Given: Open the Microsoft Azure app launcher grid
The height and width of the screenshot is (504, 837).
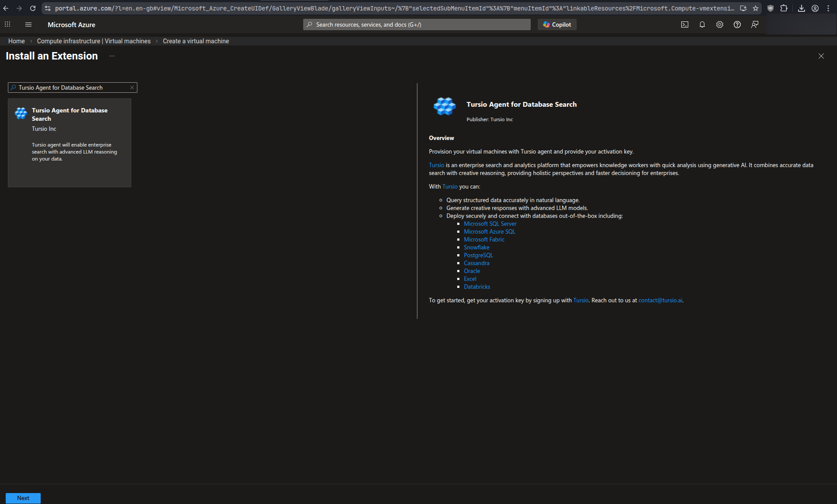Looking at the screenshot, I should coord(7,24).
